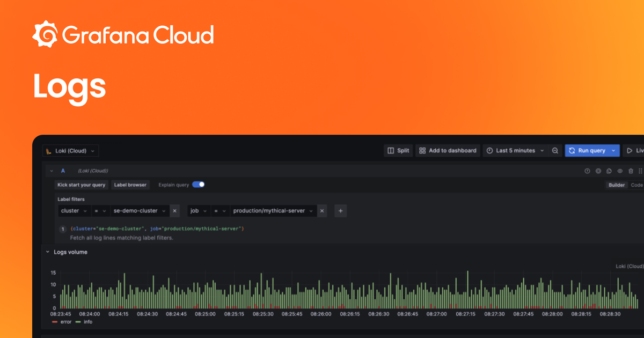Image resolution: width=644 pixels, height=338 pixels.
Task: Start Live log streaming
Action: coord(633,151)
